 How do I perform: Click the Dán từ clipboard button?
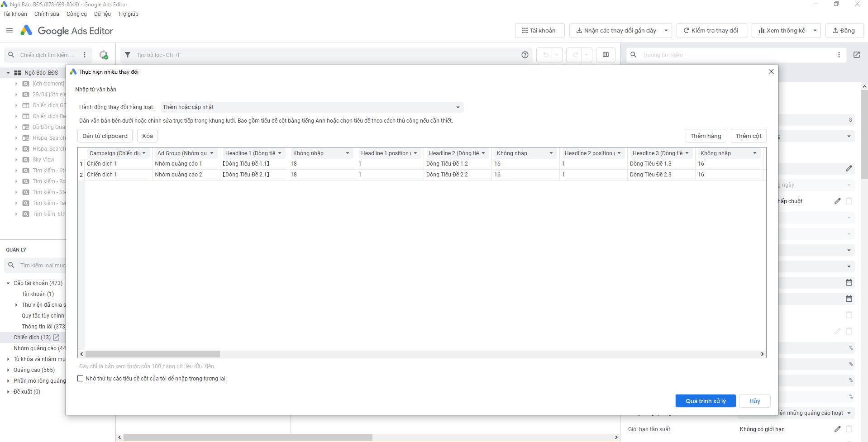click(105, 136)
